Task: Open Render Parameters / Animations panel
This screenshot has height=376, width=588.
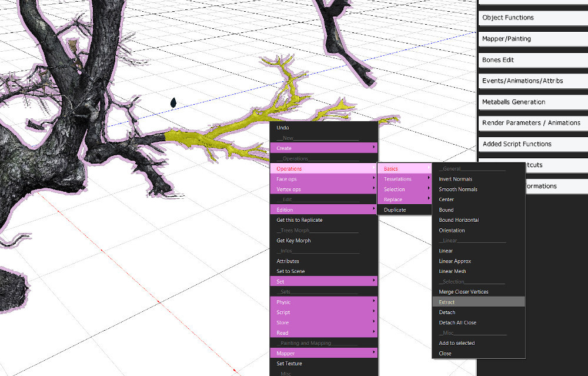Action: [x=533, y=123]
